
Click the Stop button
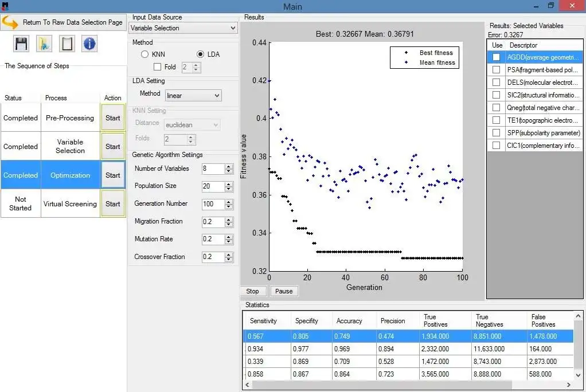(253, 291)
